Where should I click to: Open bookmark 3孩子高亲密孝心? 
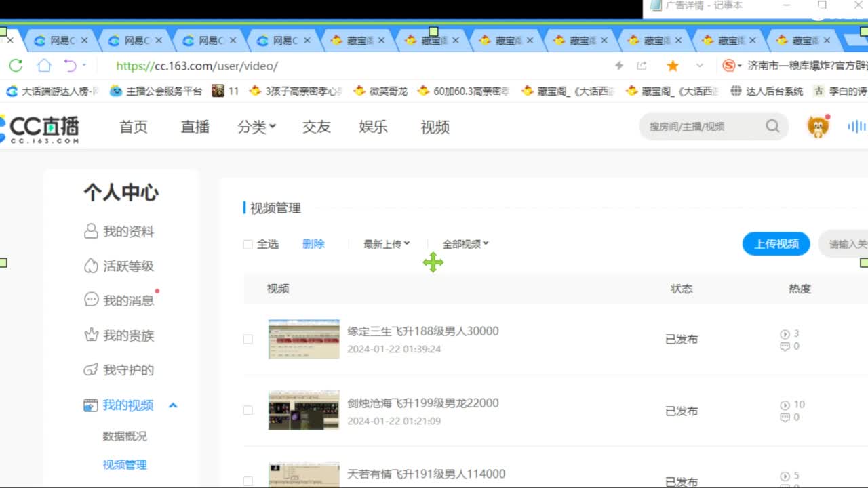click(296, 91)
